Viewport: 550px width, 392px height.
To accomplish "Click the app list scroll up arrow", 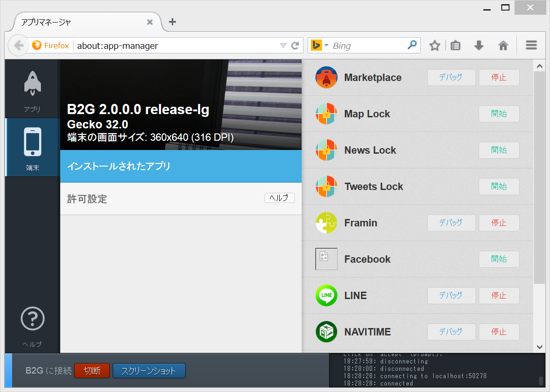I will tap(539, 66).
